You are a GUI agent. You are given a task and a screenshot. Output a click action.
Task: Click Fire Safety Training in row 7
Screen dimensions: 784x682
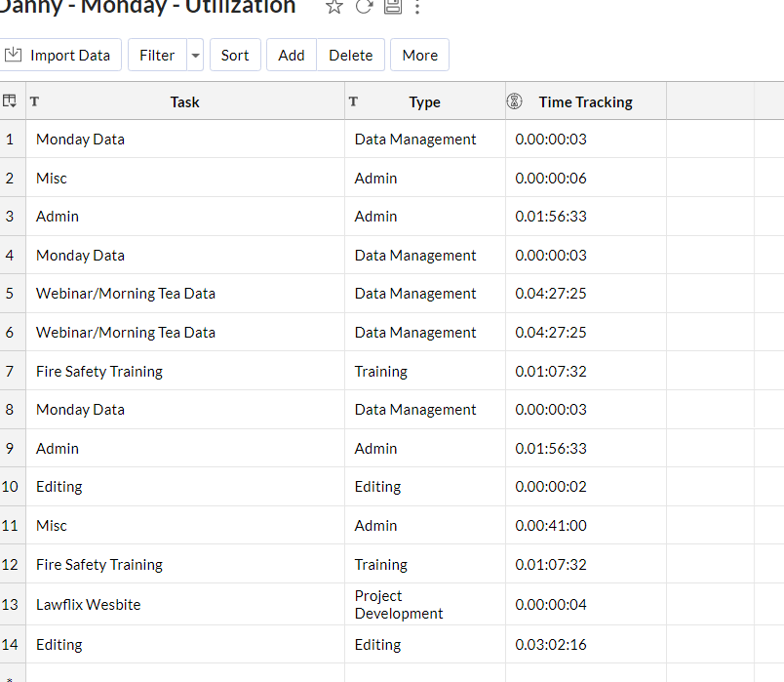[185, 372]
